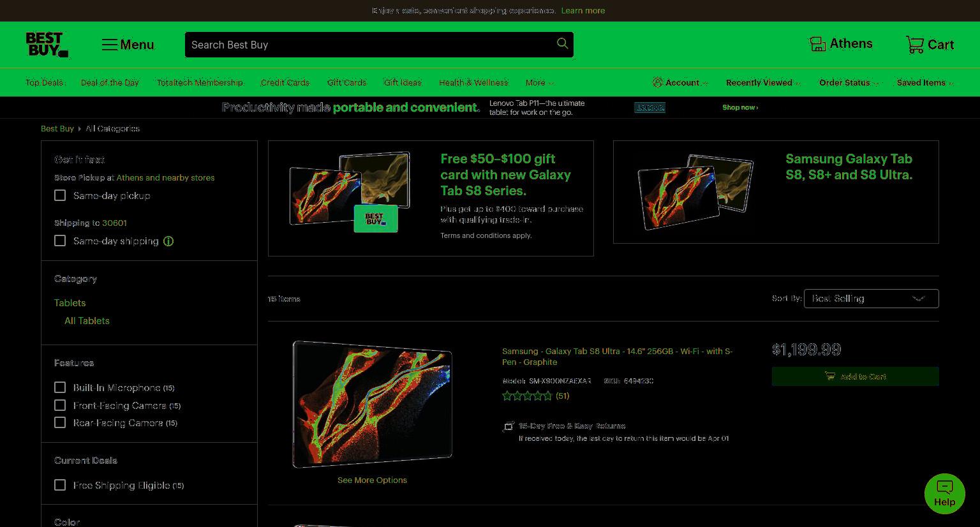Screen dimensions: 980x527
Task: Open Totaltech Membership page
Action: pos(200,83)
